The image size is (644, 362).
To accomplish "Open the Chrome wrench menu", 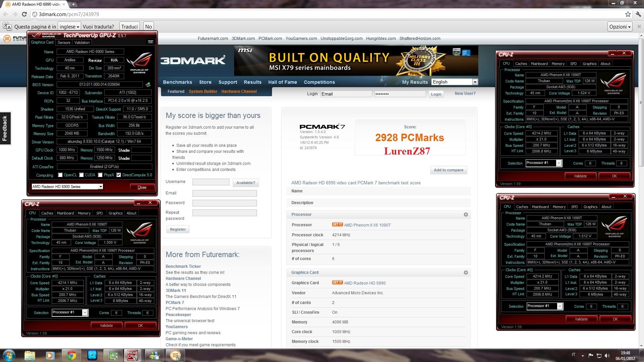I will tap(638, 14).
